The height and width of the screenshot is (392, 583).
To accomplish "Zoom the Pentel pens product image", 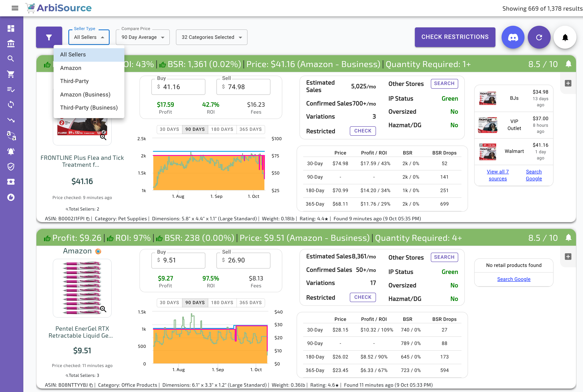I will (103, 309).
